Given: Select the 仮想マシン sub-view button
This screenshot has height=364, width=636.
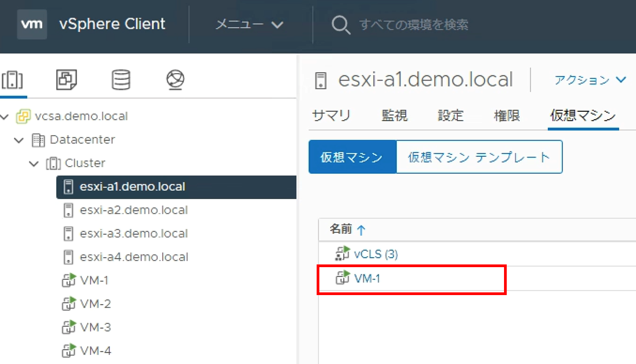Looking at the screenshot, I should pos(353,157).
